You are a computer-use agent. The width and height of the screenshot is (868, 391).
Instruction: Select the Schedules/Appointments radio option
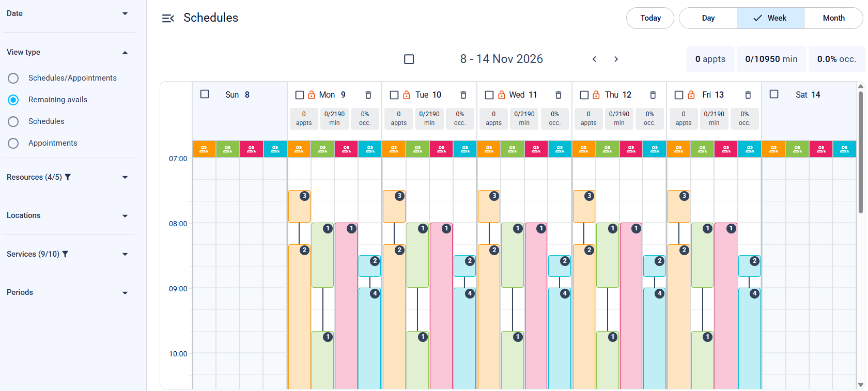pyautogui.click(x=13, y=78)
